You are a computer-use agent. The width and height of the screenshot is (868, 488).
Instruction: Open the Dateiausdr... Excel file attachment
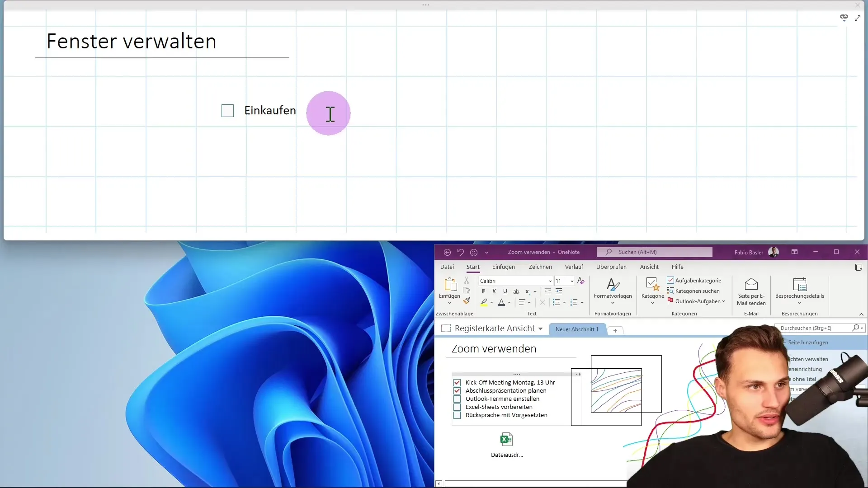[x=507, y=445]
